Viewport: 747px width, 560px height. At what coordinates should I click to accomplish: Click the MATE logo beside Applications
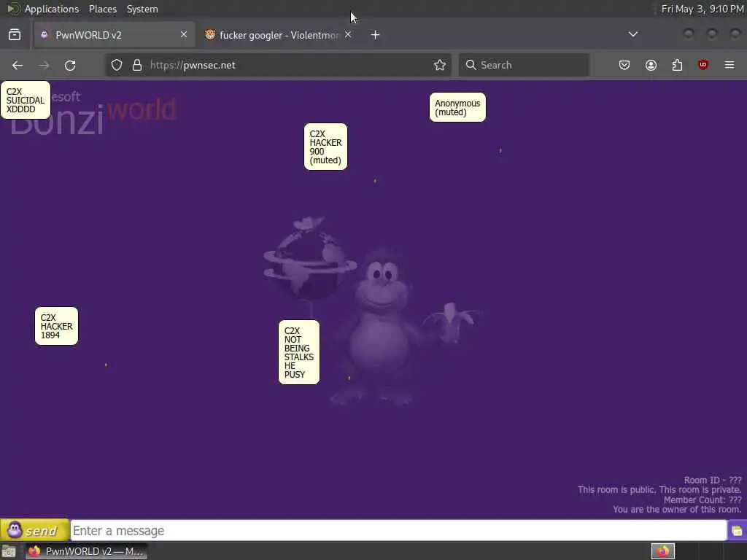[x=13, y=9]
